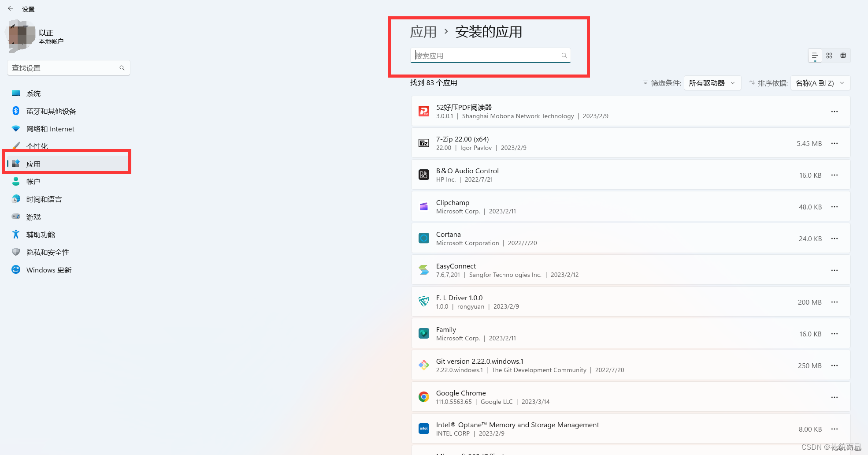The image size is (868, 455).
Task: Keep list view selected for apps
Action: click(x=815, y=56)
